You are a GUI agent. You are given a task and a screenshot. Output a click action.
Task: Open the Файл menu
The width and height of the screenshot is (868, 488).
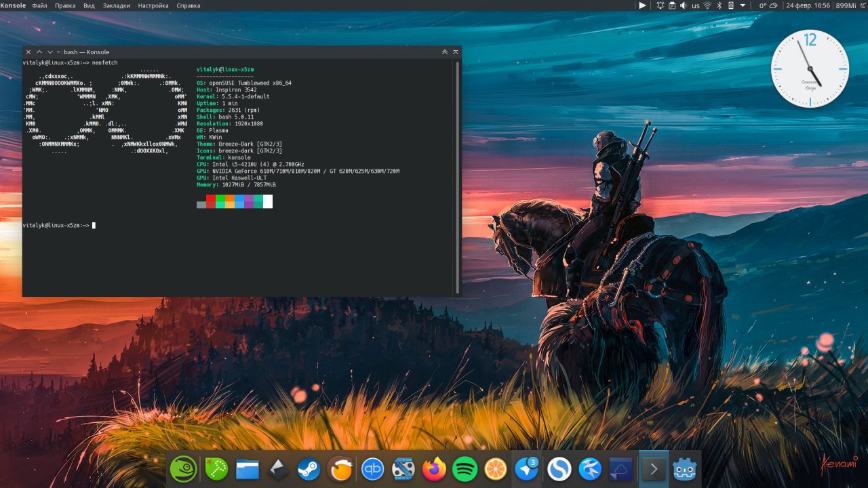39,5
